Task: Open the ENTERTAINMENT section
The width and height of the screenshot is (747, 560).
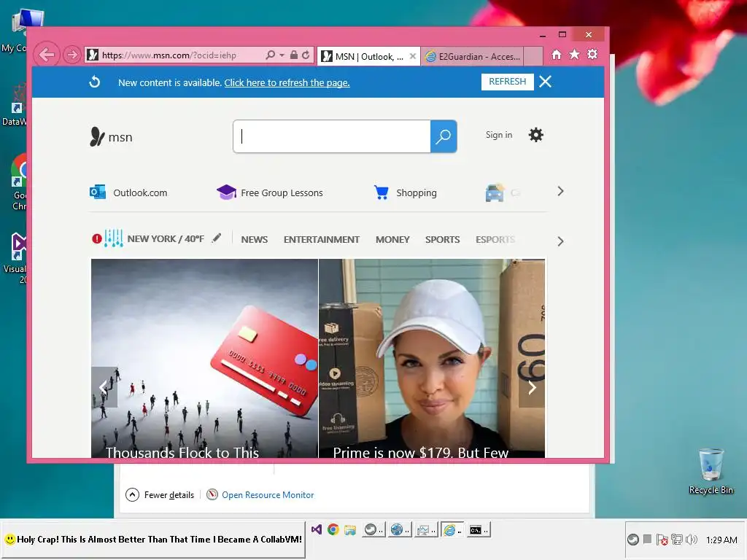Action: click(322, 239)
